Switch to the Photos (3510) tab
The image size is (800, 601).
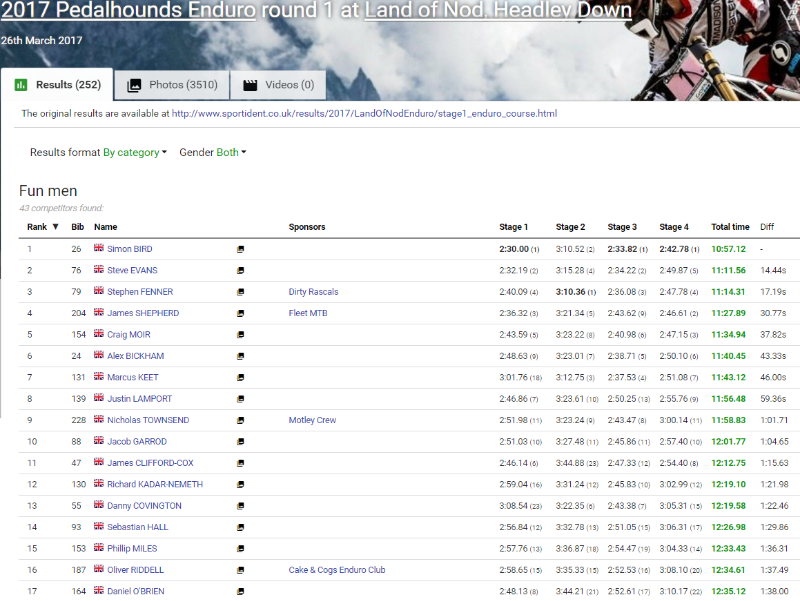pyautogui.click(x=172, y=85)
